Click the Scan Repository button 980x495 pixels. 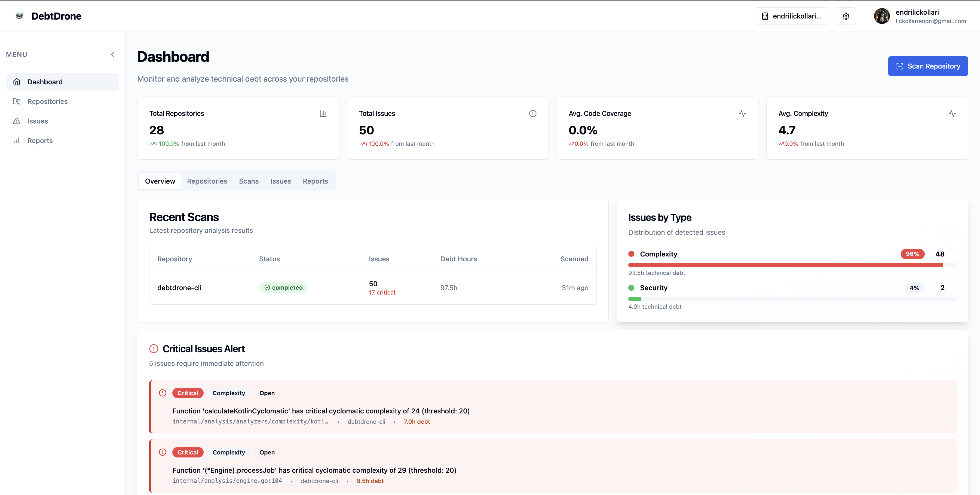(927, 66)
